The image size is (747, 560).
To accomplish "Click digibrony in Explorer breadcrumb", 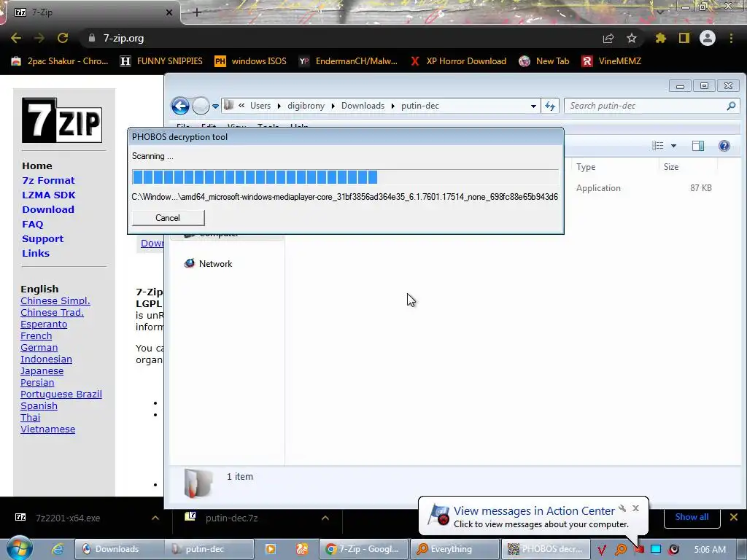I will 306,106.
